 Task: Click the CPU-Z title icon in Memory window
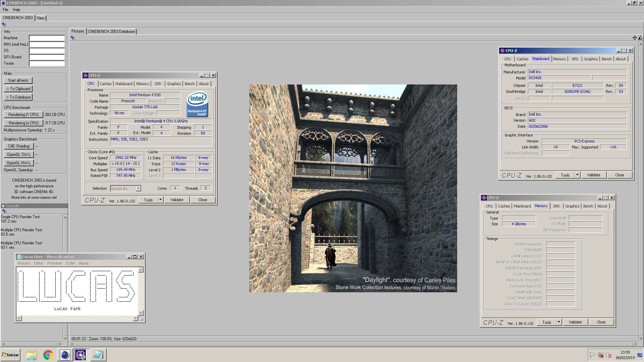coord(484,198)
